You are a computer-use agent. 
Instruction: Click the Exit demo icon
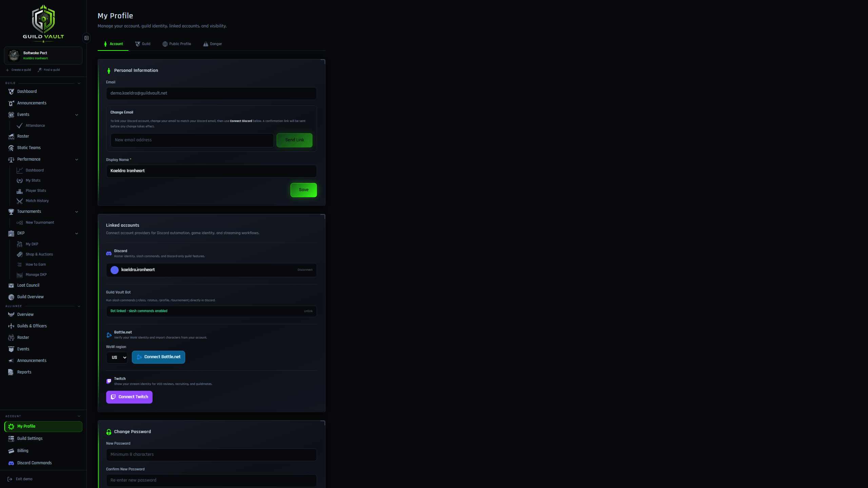[x=10, y=479]
